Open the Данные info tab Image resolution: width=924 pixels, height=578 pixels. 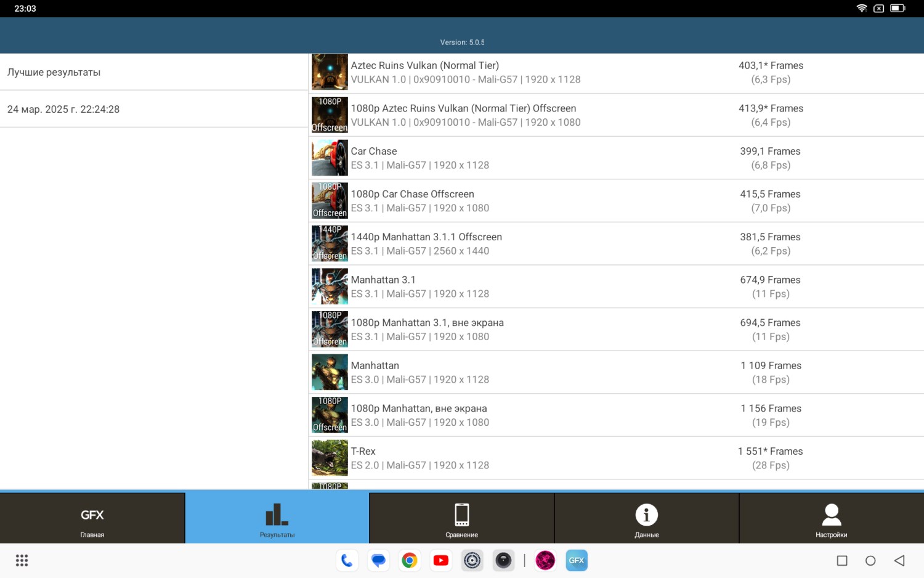coord(647,518)
